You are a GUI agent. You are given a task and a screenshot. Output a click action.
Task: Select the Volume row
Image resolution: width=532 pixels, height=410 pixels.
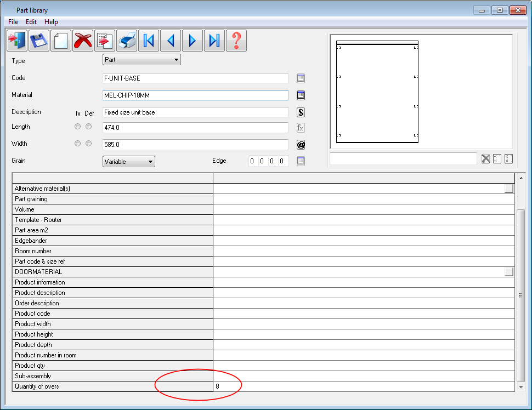click(263, 209)
